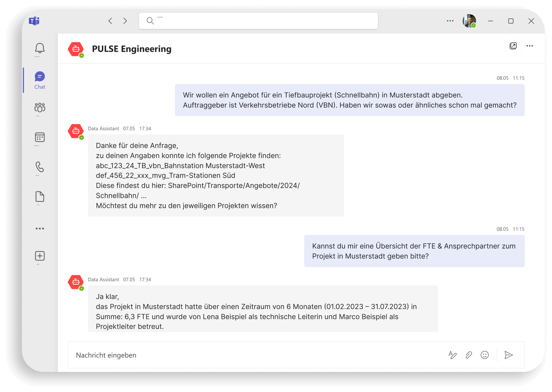Go forward with the right arrow
Screen dimensions: 552x392
pos(125,21)
